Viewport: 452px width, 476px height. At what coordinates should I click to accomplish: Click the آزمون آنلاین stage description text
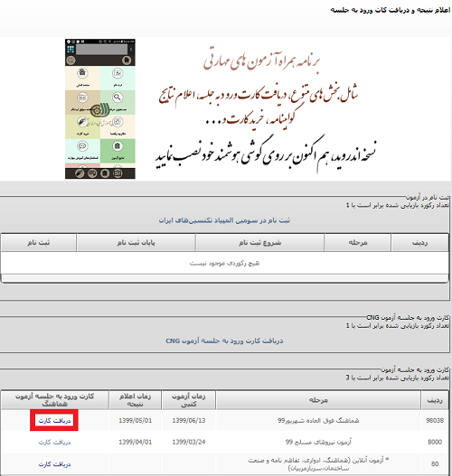pyautogui.click(x=318, y=464)
